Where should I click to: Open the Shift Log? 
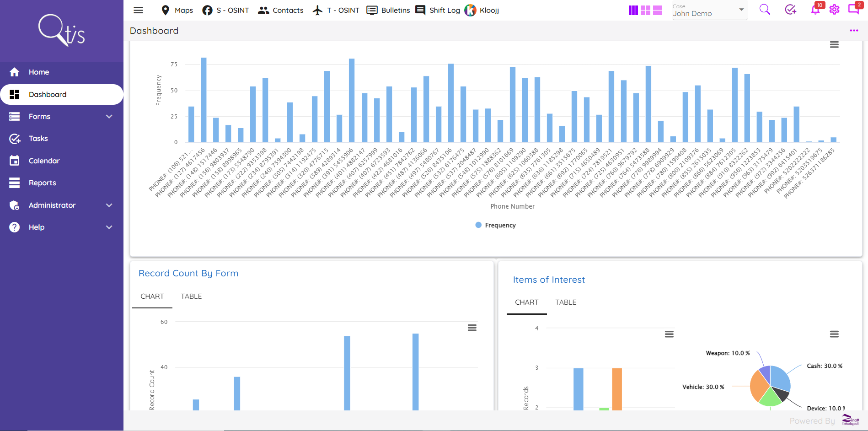[437, 10]
